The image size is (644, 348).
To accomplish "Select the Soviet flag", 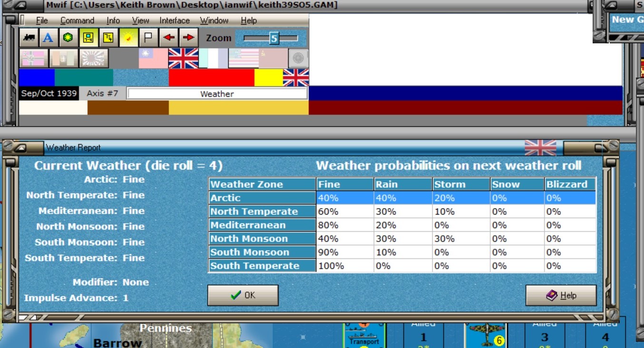I will (273, 59).
